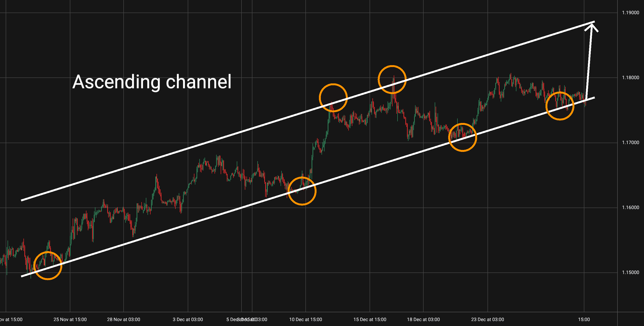The width and height of the screenshot is (644, 326).
Task: Click the orange circle above the 10 Dec label
Action: click(302, 191)
